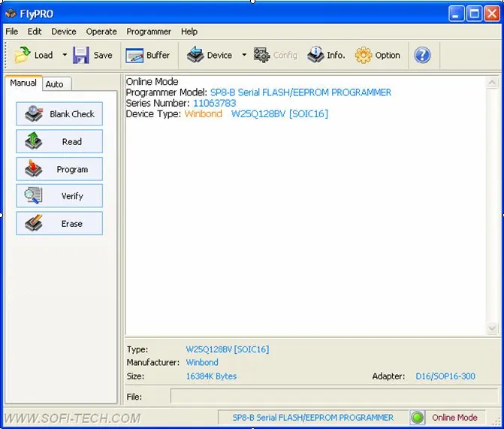
Task: Open Option gear icon
Action: pos(364,56)
